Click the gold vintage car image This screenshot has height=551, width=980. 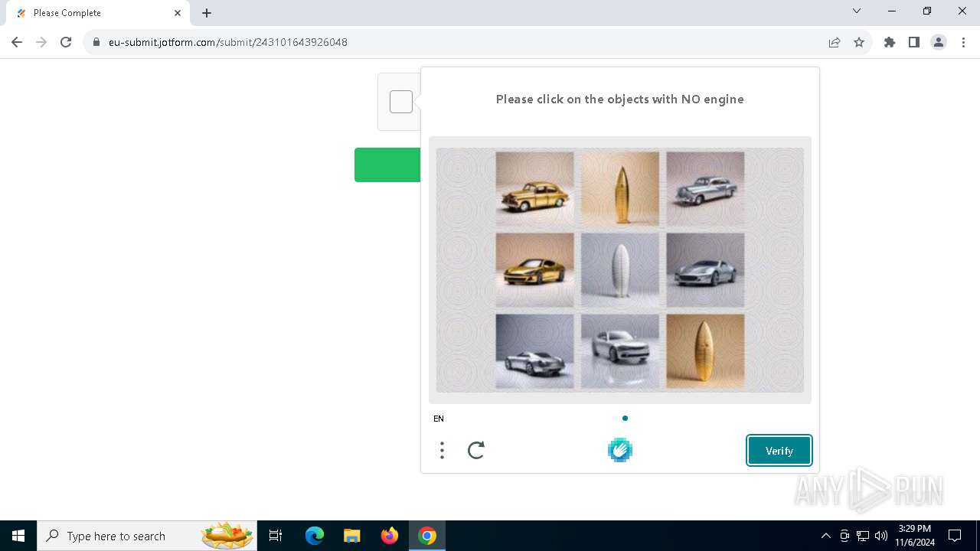[534, 189]
